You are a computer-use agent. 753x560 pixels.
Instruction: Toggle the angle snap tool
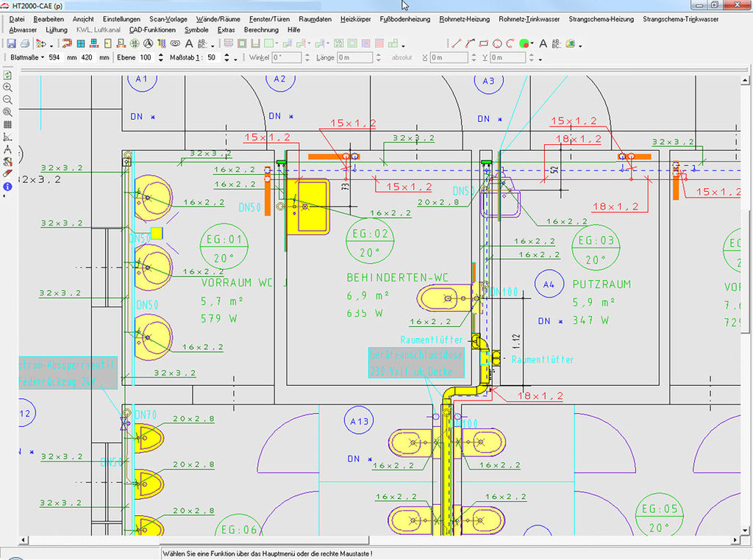tap(7, 137)
